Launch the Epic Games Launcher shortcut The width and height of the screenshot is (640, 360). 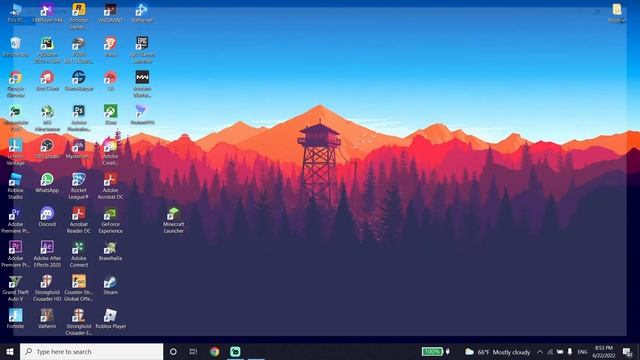coord(142,50)
